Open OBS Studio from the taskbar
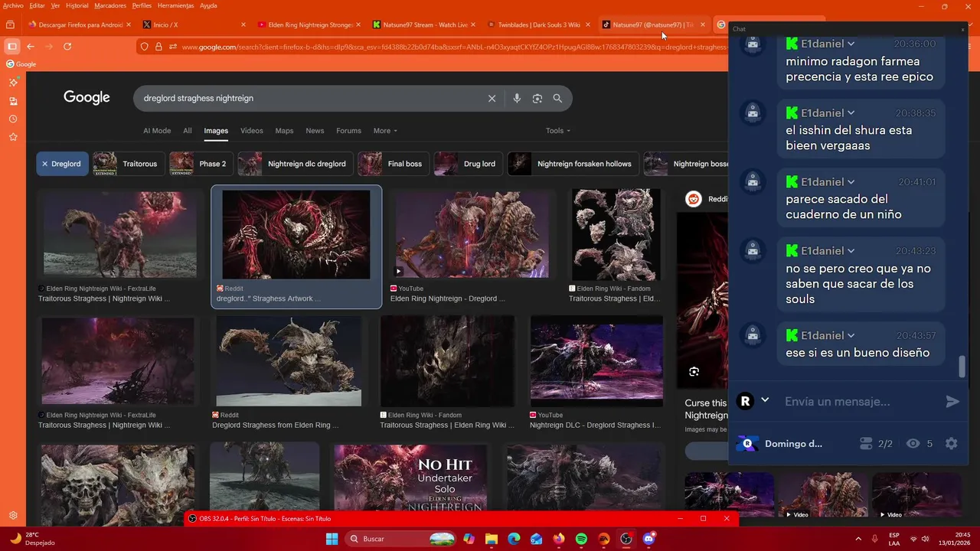Image resolution: width=980 pixels, height=551 pixels. (x=626, y=539)
